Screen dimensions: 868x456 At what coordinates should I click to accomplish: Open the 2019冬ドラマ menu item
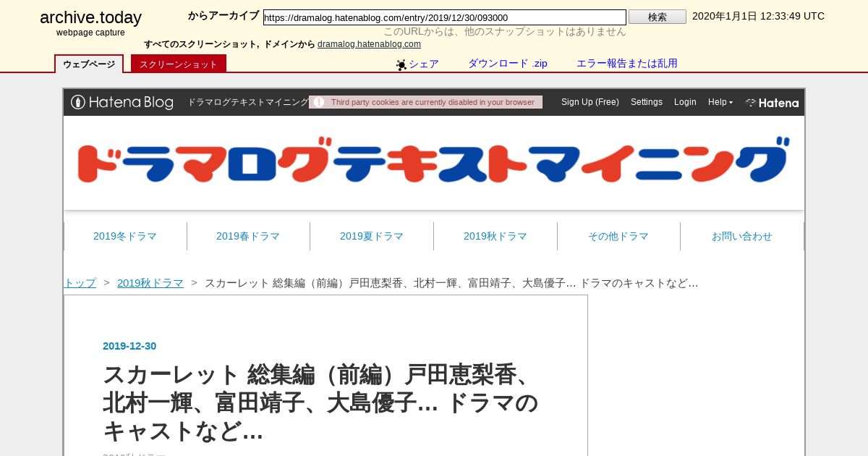coord(125,236)
